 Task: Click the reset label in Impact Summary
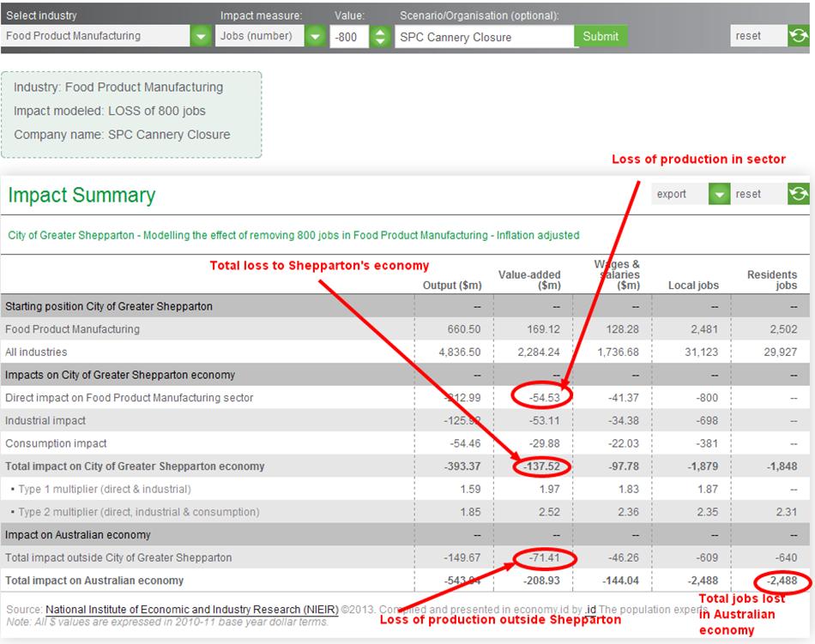click(748, 195)
